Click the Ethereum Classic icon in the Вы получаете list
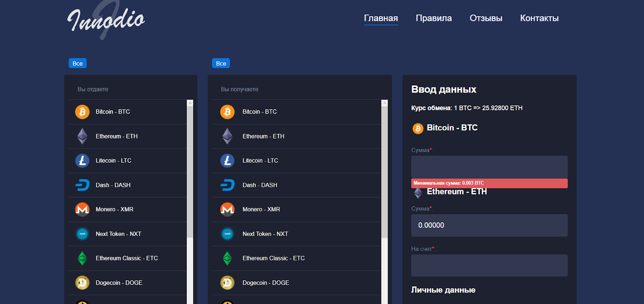Viewport: 644px width, 304px height. point(227,258)
